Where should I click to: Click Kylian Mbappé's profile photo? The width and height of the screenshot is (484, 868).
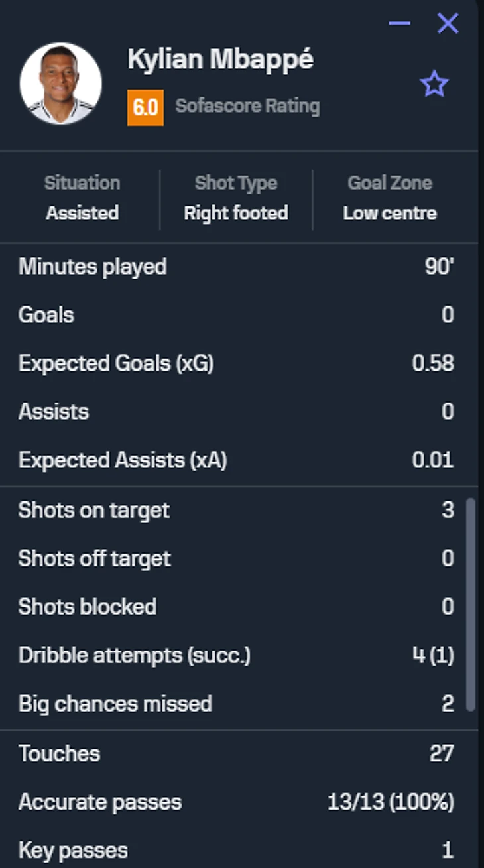click(61, 84)
